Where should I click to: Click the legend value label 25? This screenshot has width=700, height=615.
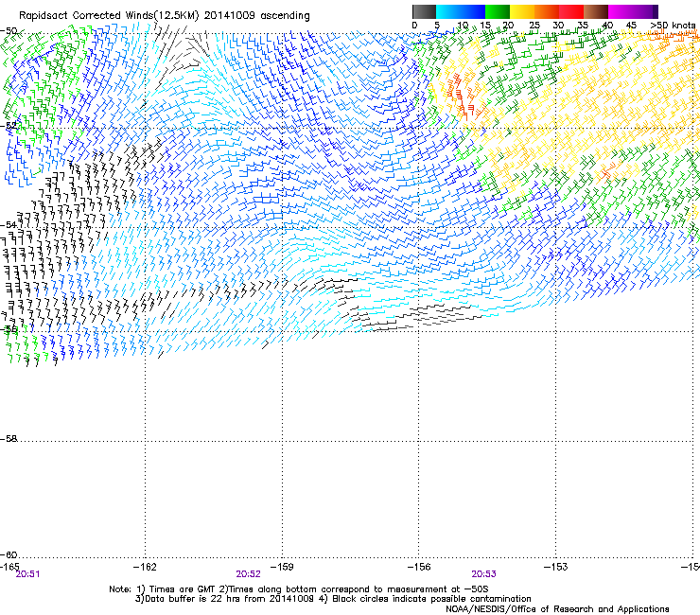[x=534, y=26]
